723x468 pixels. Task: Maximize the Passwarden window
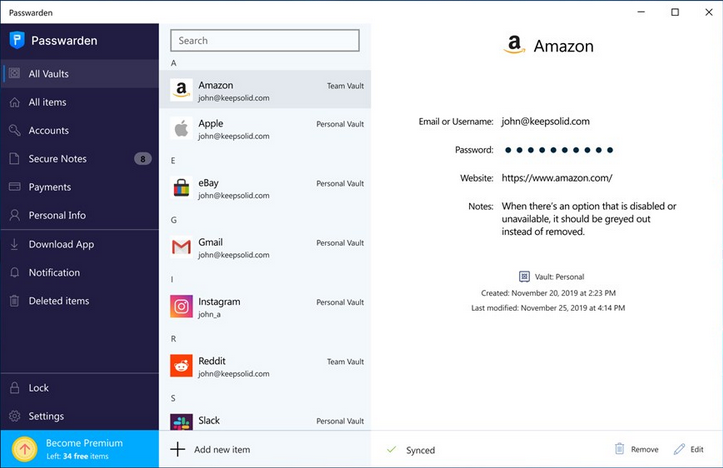(675, 12)
